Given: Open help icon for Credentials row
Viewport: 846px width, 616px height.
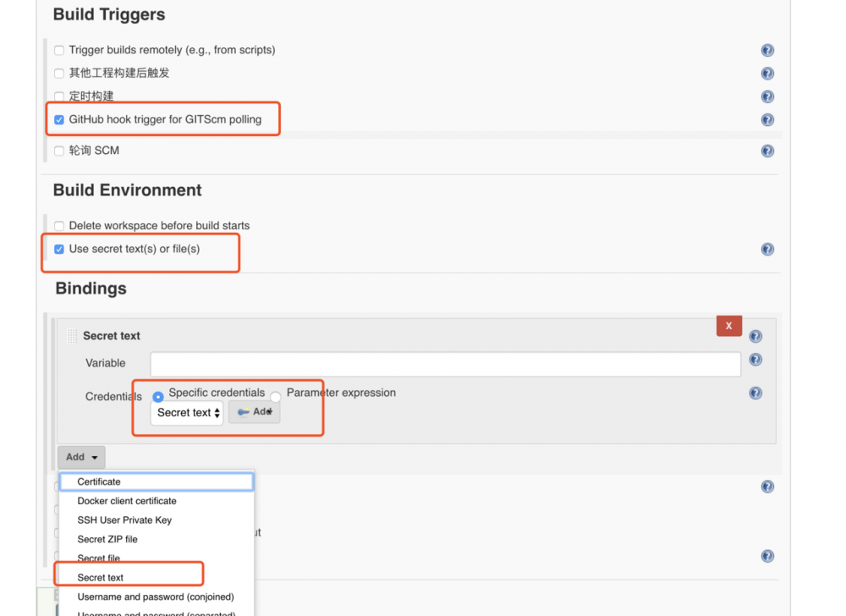Looking at the screenshot, I should click(x=755, y=393).
